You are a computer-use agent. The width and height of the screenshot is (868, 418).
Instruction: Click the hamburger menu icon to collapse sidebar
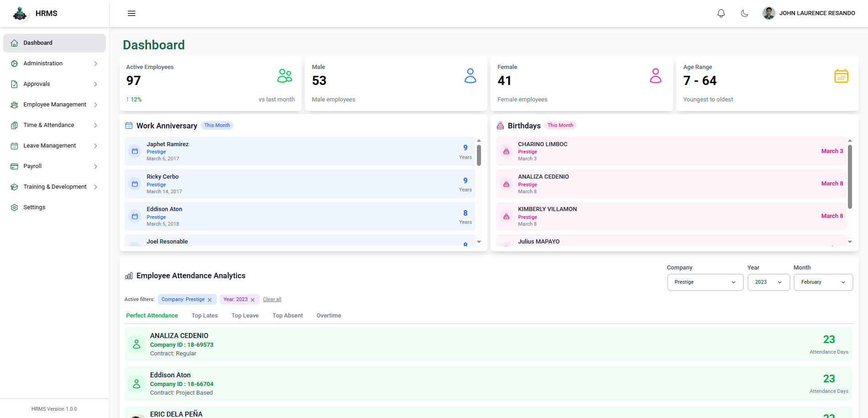tap(131, 13)
